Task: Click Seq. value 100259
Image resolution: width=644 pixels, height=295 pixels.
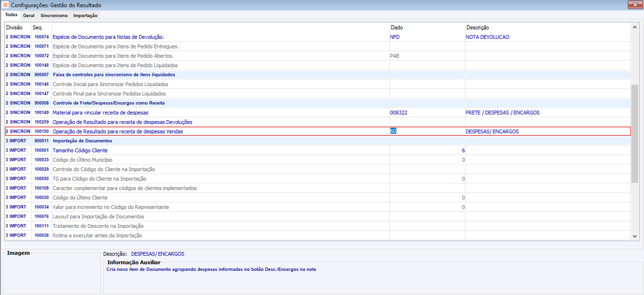Action: coord(41,122)
